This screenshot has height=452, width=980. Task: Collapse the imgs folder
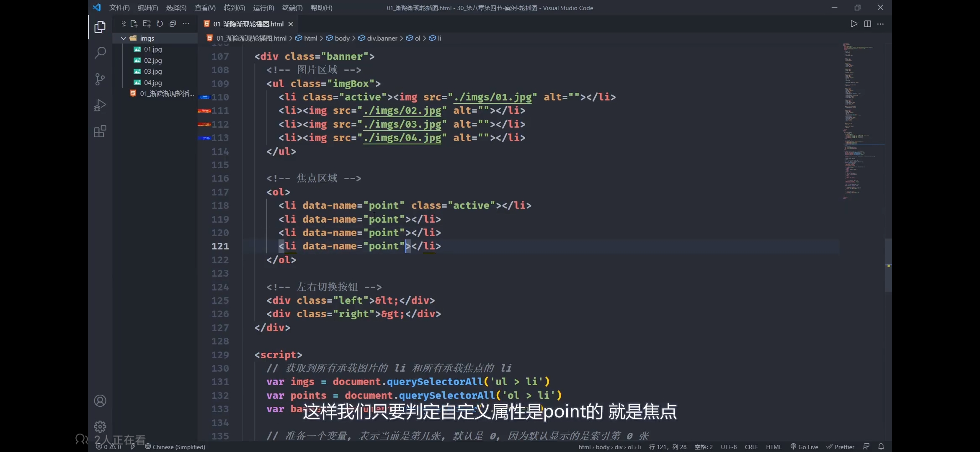(x=124, y=38)
